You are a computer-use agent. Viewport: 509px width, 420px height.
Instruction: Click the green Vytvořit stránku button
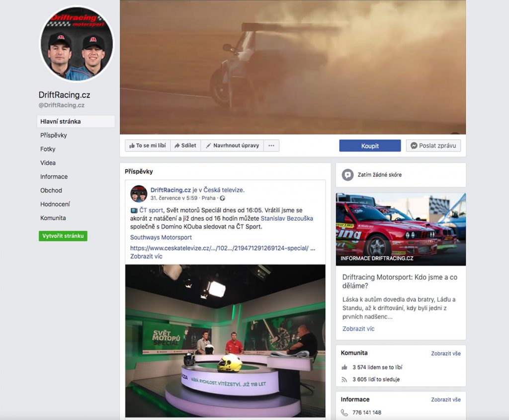(x=63, y=236)
